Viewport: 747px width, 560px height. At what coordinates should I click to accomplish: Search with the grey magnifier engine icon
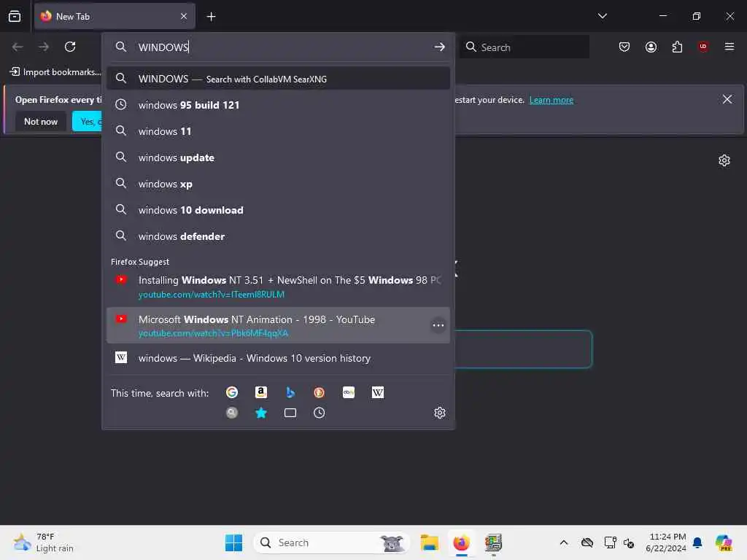(231, 413)
